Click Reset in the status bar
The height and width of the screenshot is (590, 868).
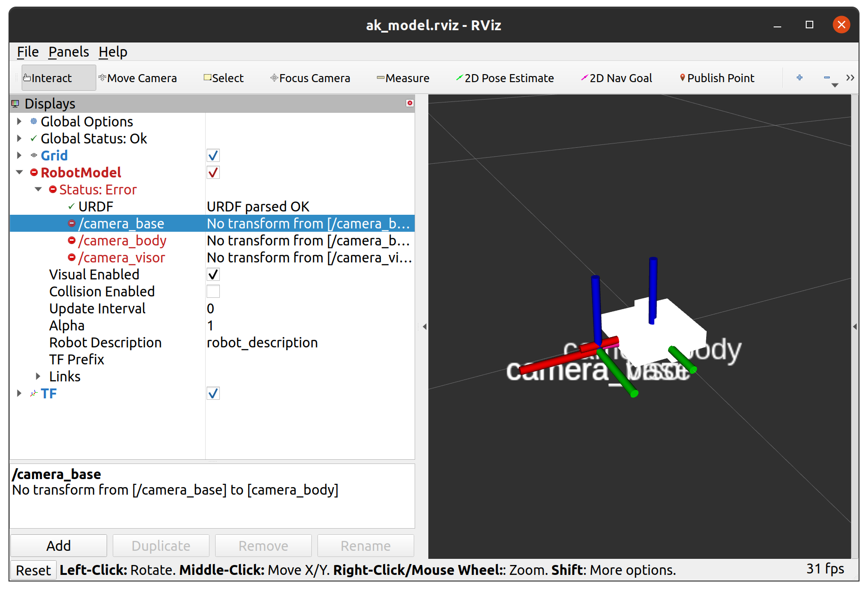(33, 570)
